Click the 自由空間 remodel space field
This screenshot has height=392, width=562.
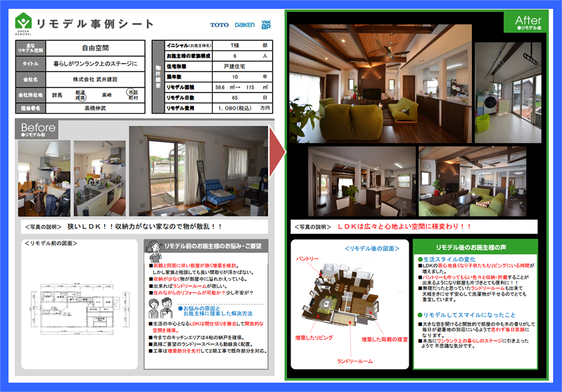click(95, 47)
